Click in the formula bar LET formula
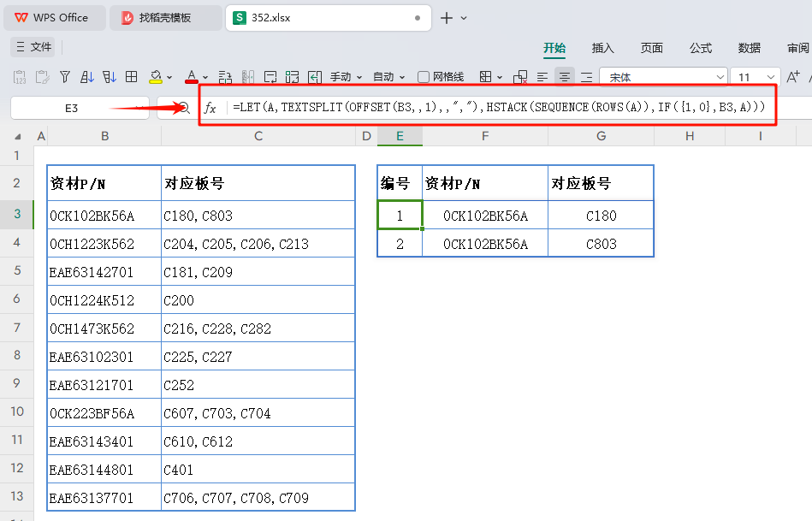Image resolution: width=812 pixels, height=521 pixels. coord(498,107)
